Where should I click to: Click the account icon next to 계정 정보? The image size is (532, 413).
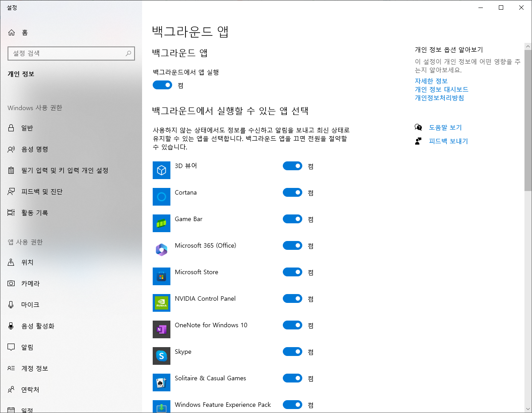(x=12, y=369)
